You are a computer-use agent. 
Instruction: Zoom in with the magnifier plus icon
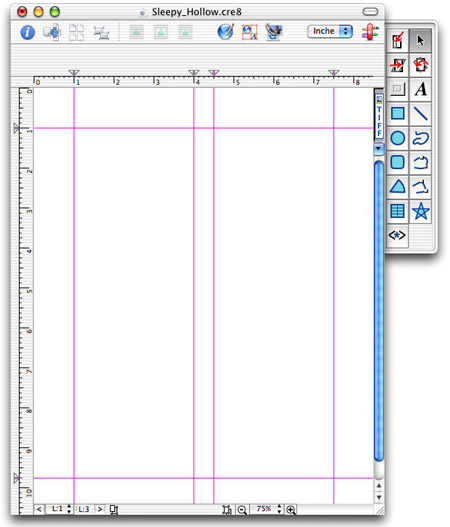click(291, 510)
